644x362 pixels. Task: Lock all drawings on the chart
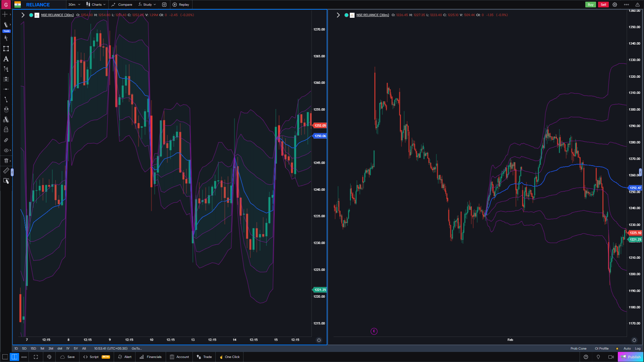[x=6, y=129]
